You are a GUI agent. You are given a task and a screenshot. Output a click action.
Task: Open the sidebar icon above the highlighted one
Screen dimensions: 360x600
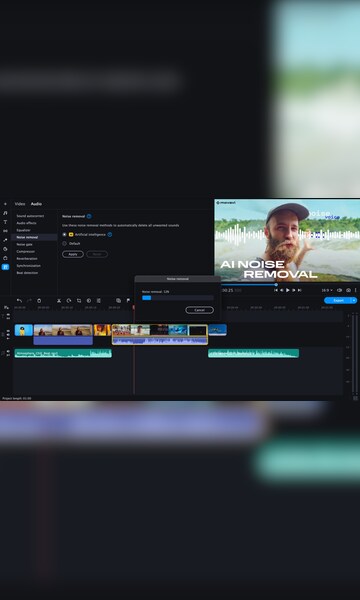pos(5,258)
